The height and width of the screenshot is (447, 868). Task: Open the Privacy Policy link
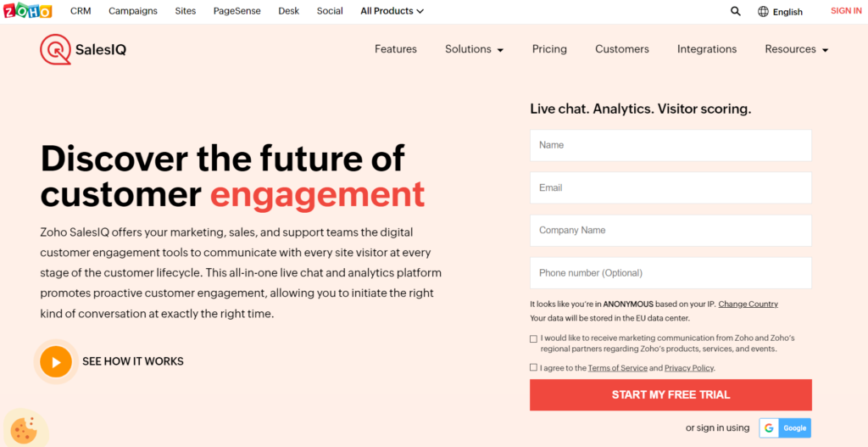(x=688, y=368)
